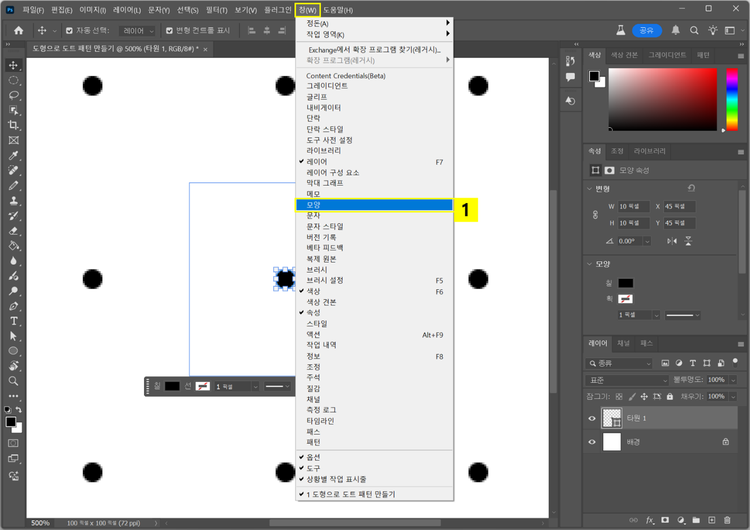Viewport: 750px width, 530px height.
Task: Select the Ellipse shape tool
Action: tap(13, 351)
